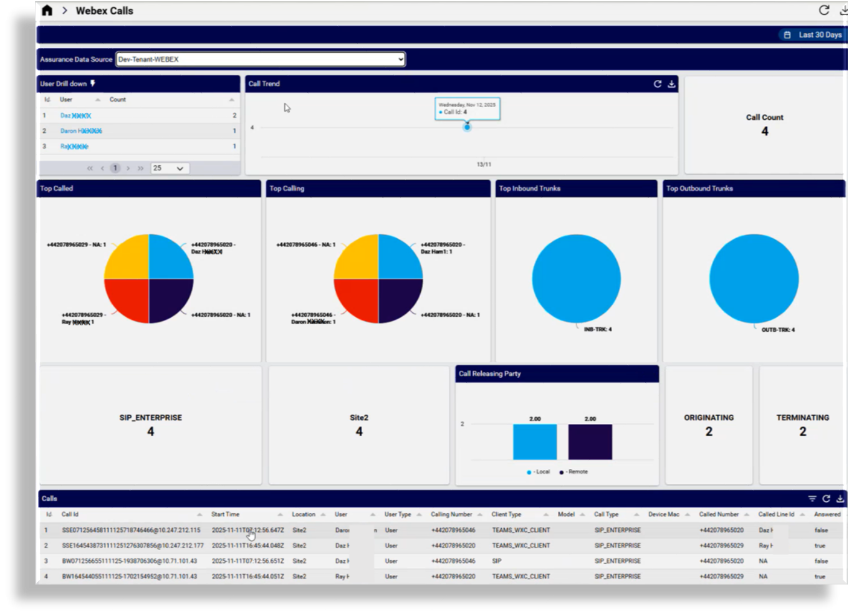This screenshot has width=849, height=616.
Task: Open the Assurance Data Source dropdown
Action: (x=259, y=59)
